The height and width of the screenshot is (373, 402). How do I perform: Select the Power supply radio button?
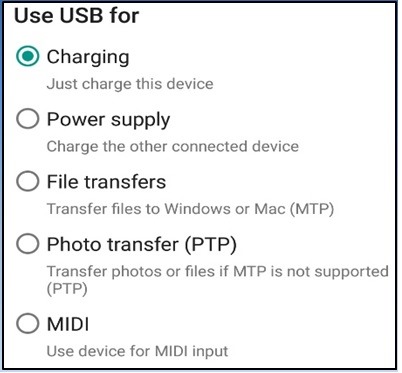28,119
